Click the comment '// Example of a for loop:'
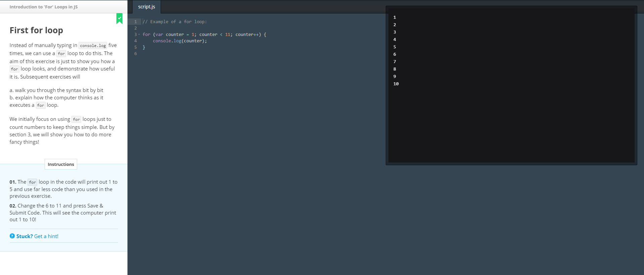The width and height of the screenshot is (644, 275). [175, 21]
